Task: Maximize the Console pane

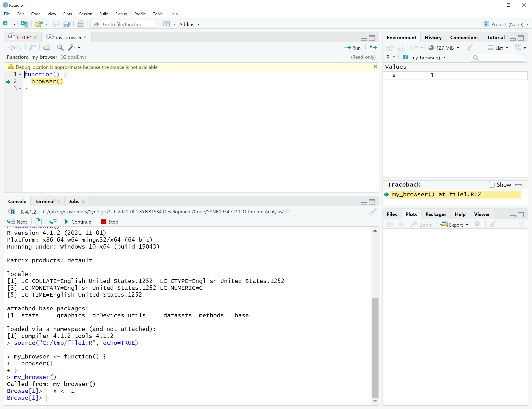Action: 372,202
